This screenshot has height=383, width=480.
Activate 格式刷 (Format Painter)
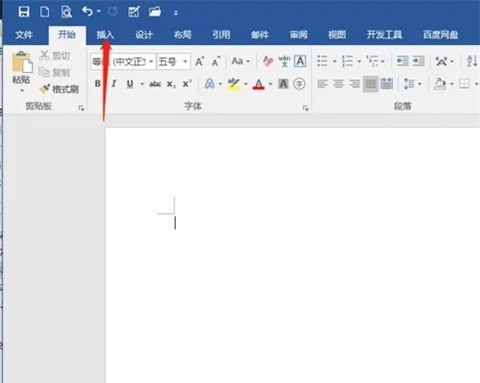coord(59,89)
